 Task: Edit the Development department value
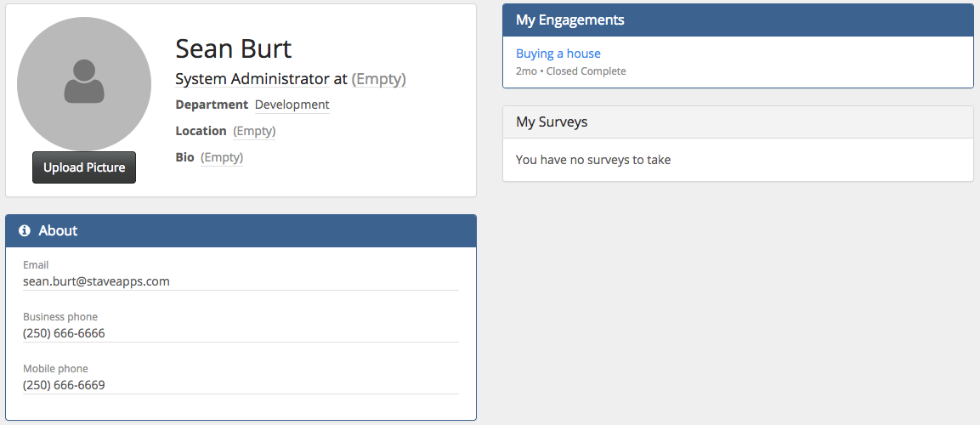[x=292, y=105]
